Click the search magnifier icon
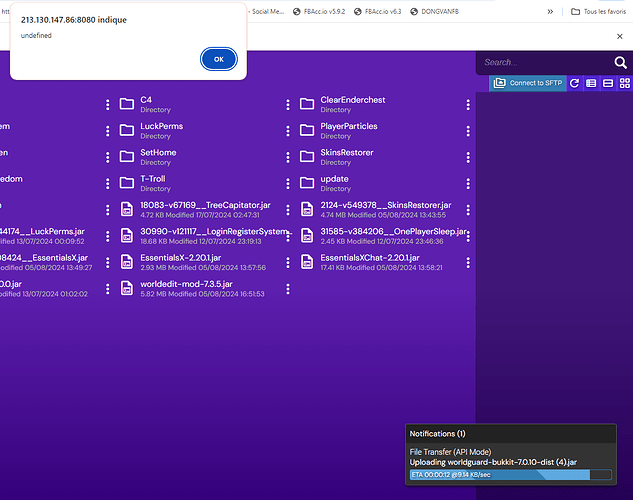 click(621, 63)
